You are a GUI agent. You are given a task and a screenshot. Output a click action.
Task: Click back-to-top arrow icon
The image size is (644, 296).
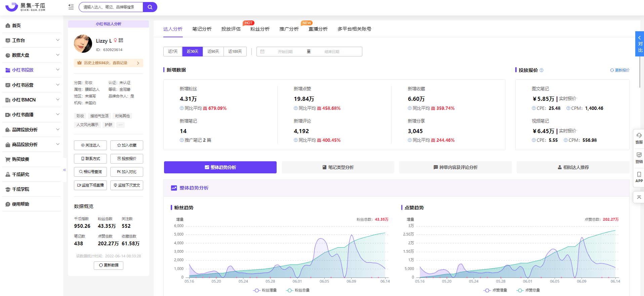click(639, 197)
